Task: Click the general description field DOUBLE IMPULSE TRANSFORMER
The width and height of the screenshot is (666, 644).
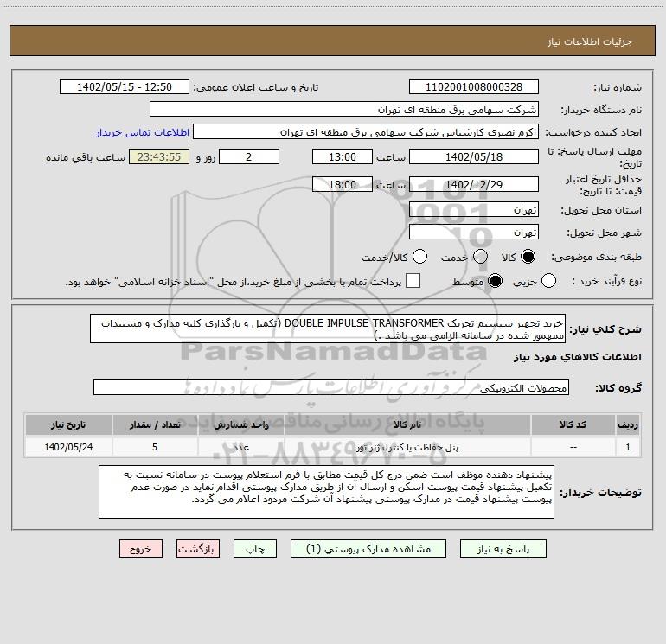Action: pyautogui.click(x=328, y=328)
